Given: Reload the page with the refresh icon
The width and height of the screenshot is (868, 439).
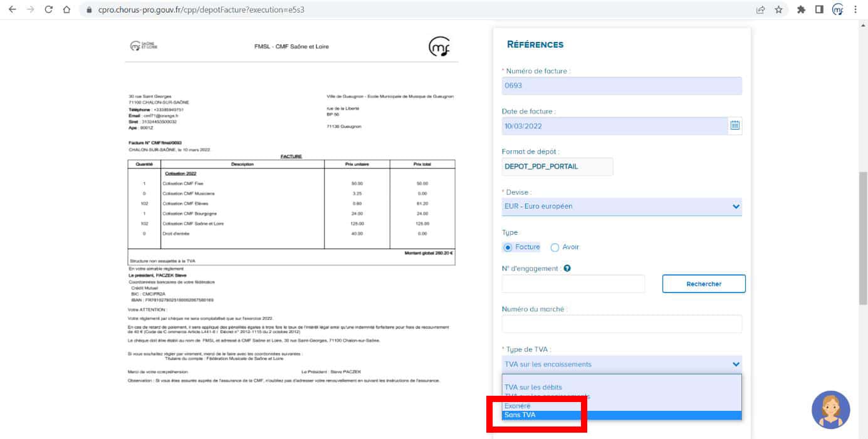Looking at the screenshot, I should [x=49, y=9].
